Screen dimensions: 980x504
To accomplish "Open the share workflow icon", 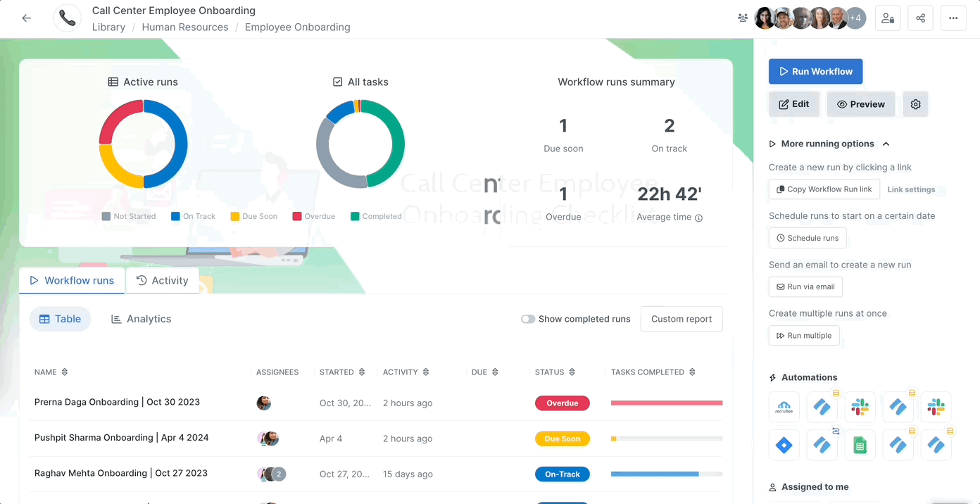I will click(x=920, y=18).
